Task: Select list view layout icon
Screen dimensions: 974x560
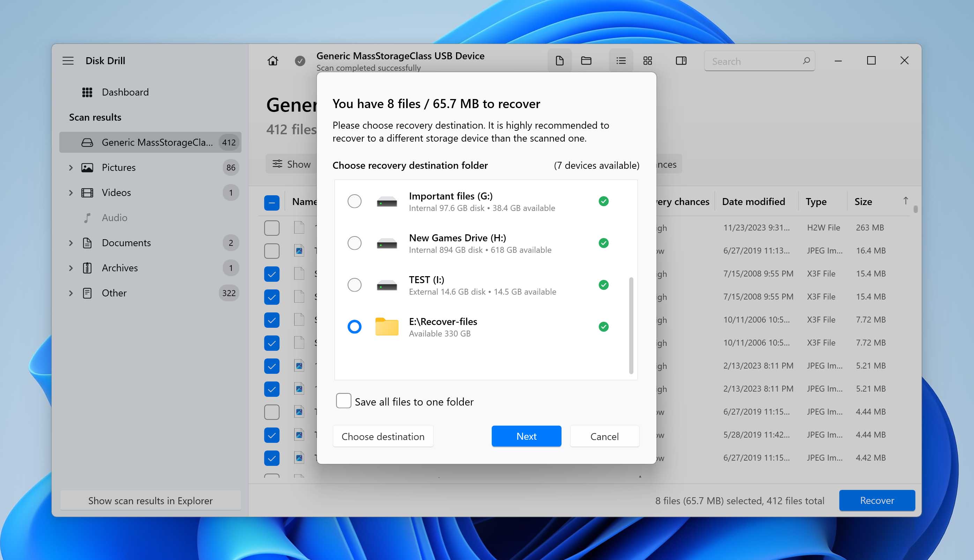Action: tap(621, 61)
